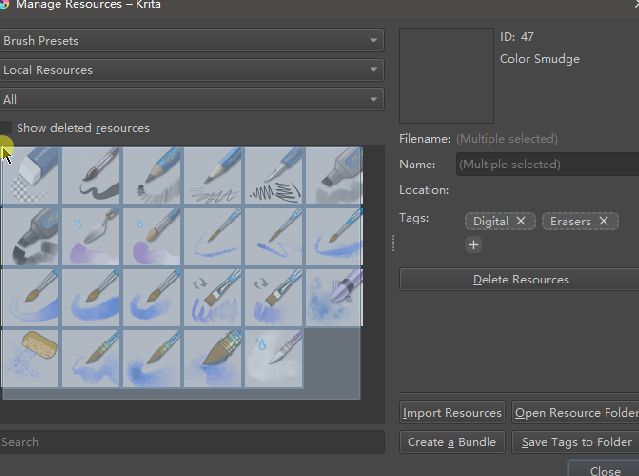Screen dimensions: 639x476
Task: Select the bristle brush with halftone dots preset
Action: (x=152, y=359)
